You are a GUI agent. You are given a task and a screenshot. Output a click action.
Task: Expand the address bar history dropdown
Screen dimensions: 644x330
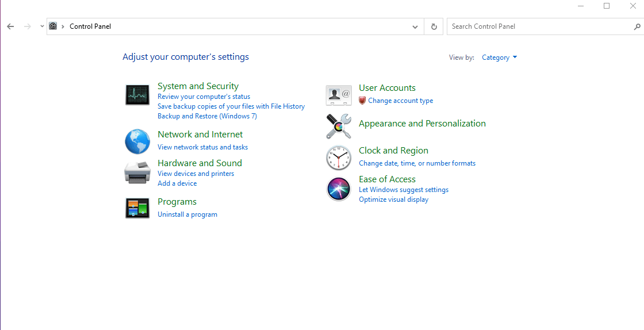(415, 26)
